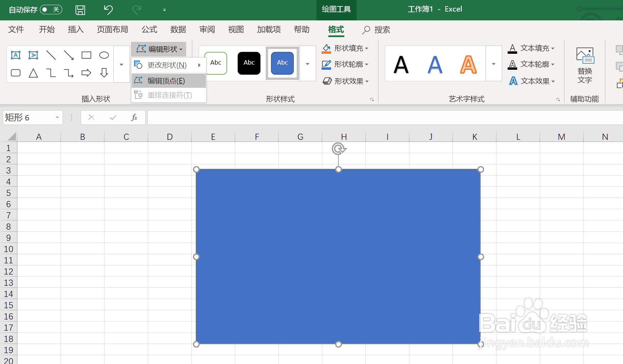Switch to the 公式 tab

click(x=149, y=30)
